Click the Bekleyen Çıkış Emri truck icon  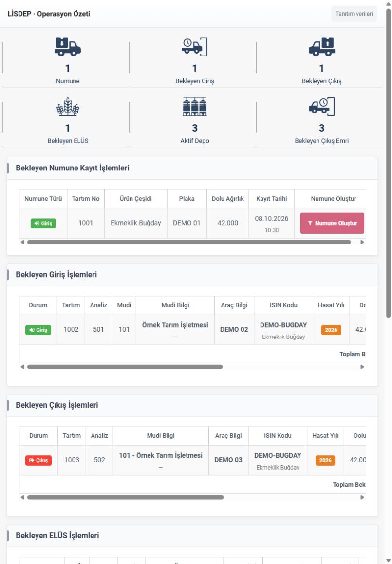[x=321, y=107]
